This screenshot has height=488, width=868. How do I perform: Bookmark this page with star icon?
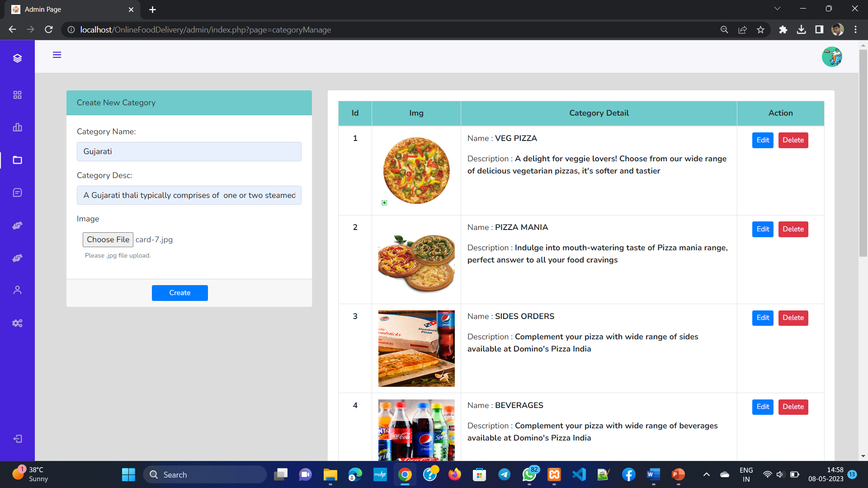point(760,29)
